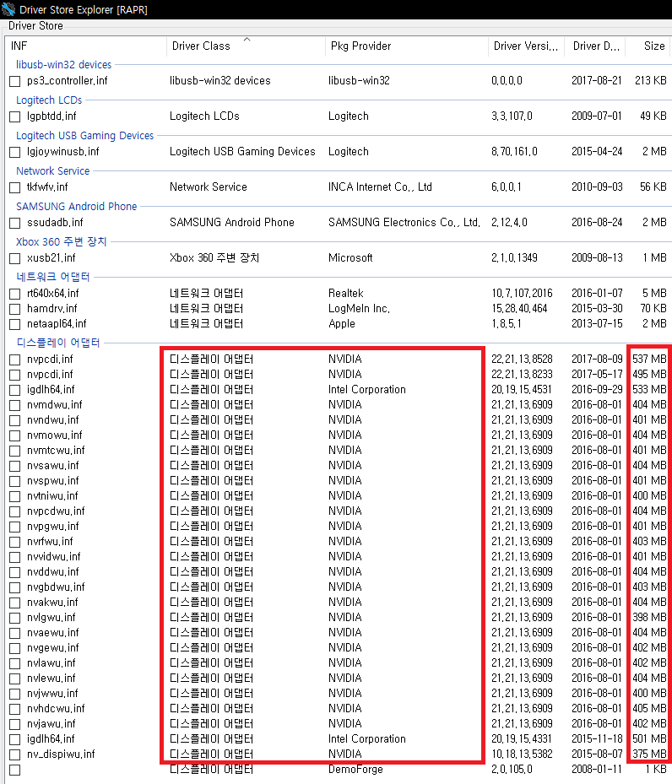Viewport: 672px width, 784px height.
Task: Tick the checkbox of the DemoForge row
Action: pos(15,770)
